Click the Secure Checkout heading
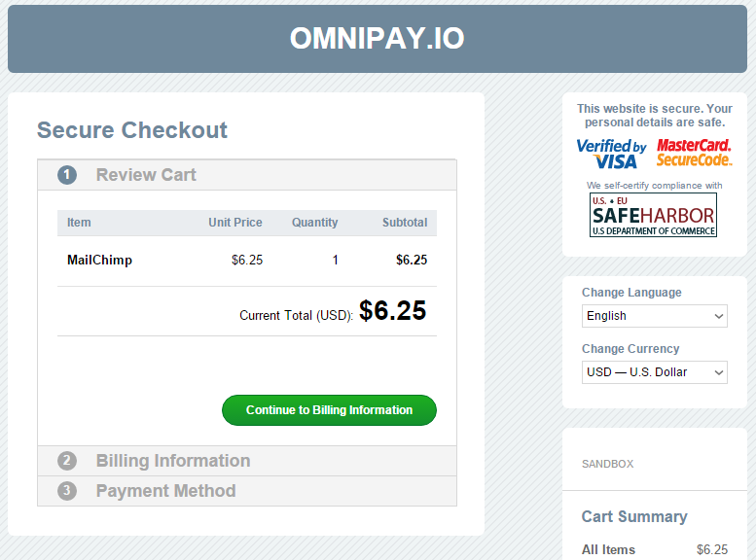The width and height of the screenshot is (756, 560). tap(132, 130)
